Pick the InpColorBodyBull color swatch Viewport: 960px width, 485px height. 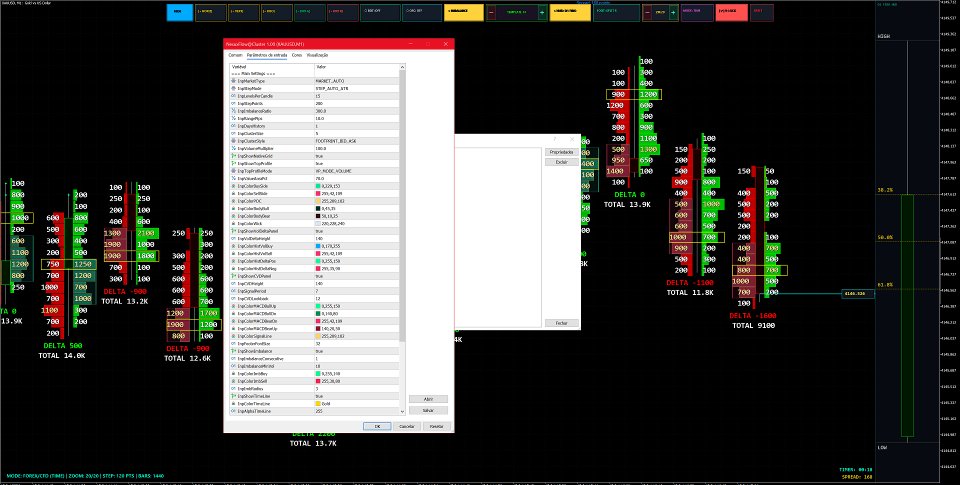(318, 208)
